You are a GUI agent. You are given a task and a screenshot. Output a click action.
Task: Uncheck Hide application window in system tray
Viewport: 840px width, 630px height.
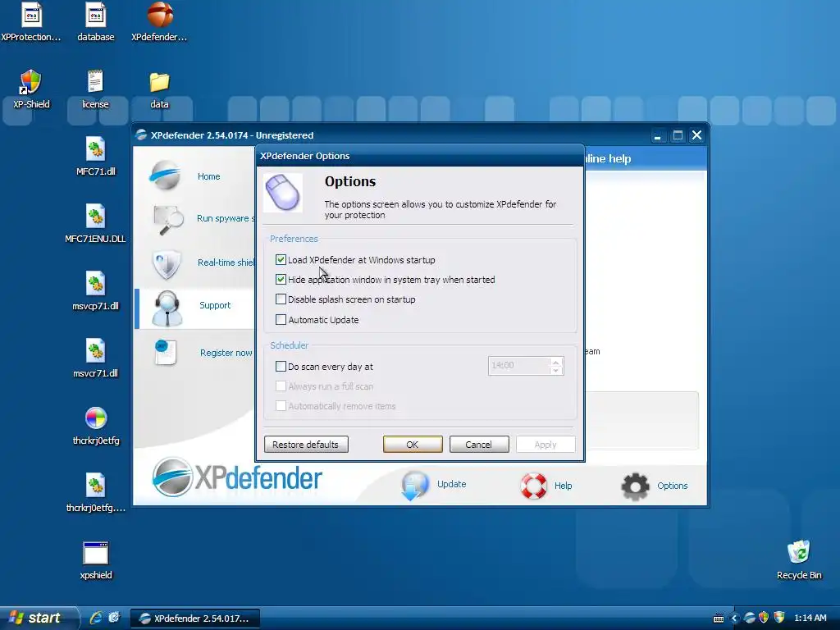[281, 279]
